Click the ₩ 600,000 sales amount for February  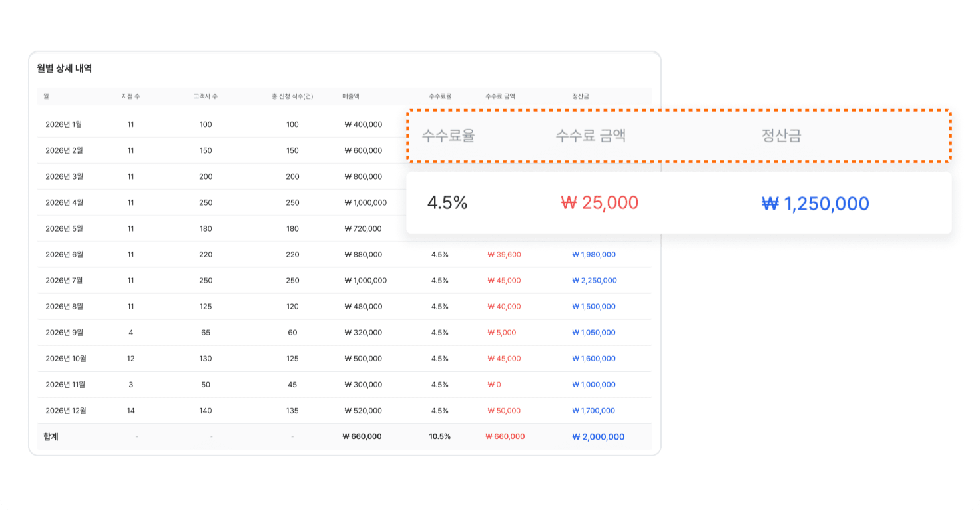(x=364, y=150)
